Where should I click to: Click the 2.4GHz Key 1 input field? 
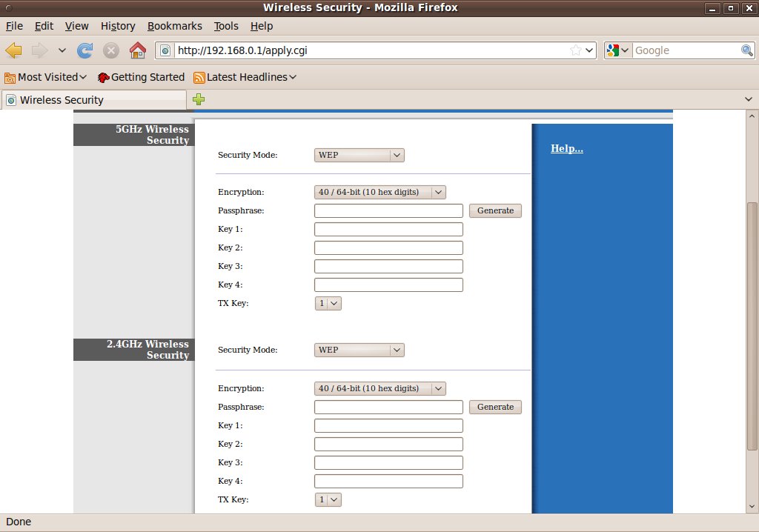pos(388,425)
